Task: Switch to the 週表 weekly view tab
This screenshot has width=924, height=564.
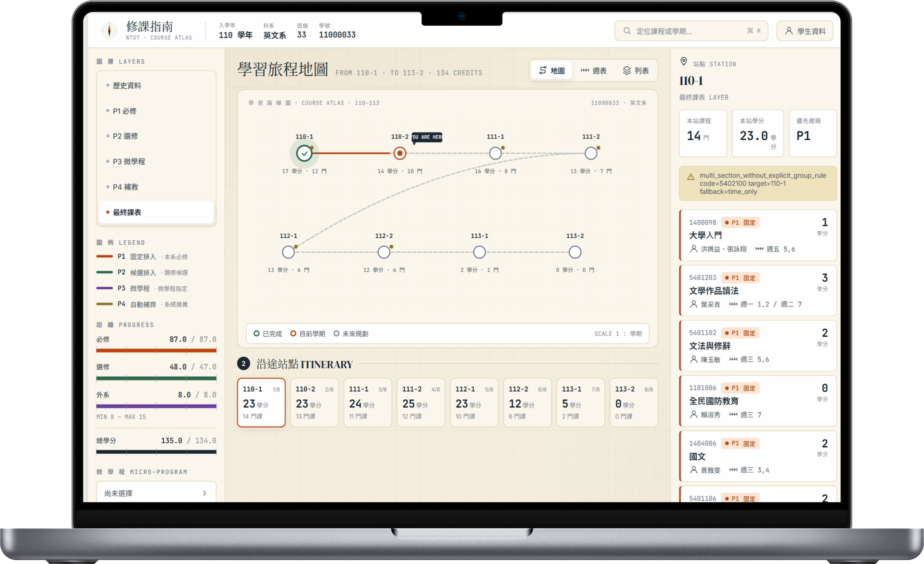Action: click(x=594, y=70)
